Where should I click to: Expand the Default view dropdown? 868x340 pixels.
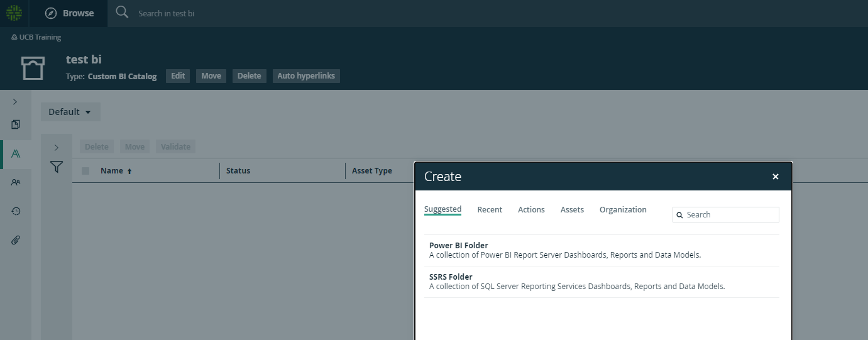pos(70,112)
